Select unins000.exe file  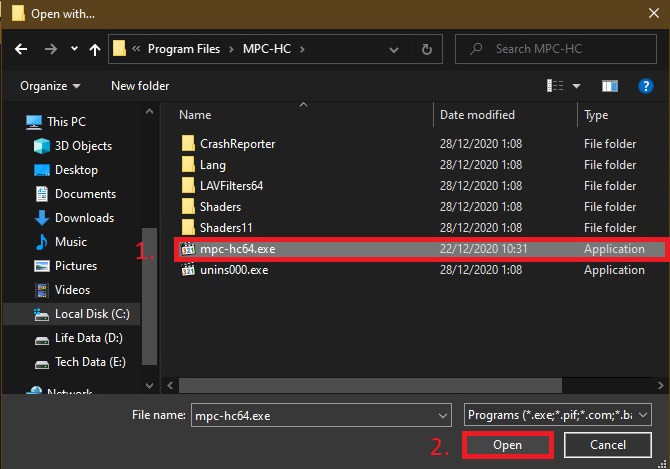click(234, 270)
